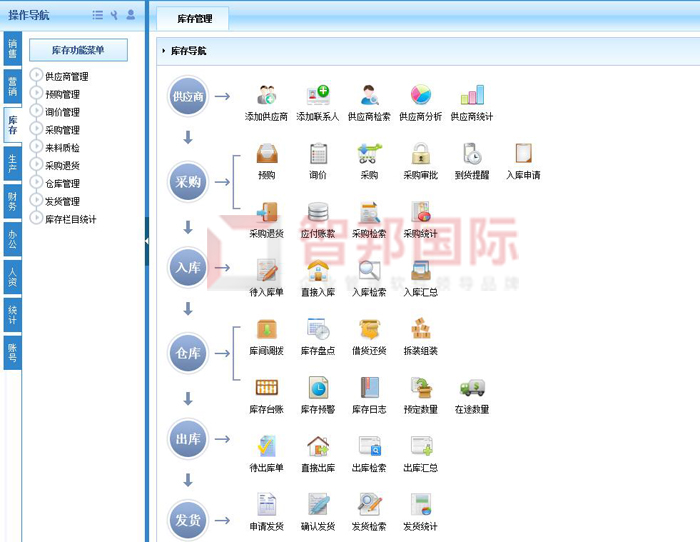Click the sidebar collapse handle on divider
The width and height of the screenshot is (700, 542).
(x=147, y=240)
